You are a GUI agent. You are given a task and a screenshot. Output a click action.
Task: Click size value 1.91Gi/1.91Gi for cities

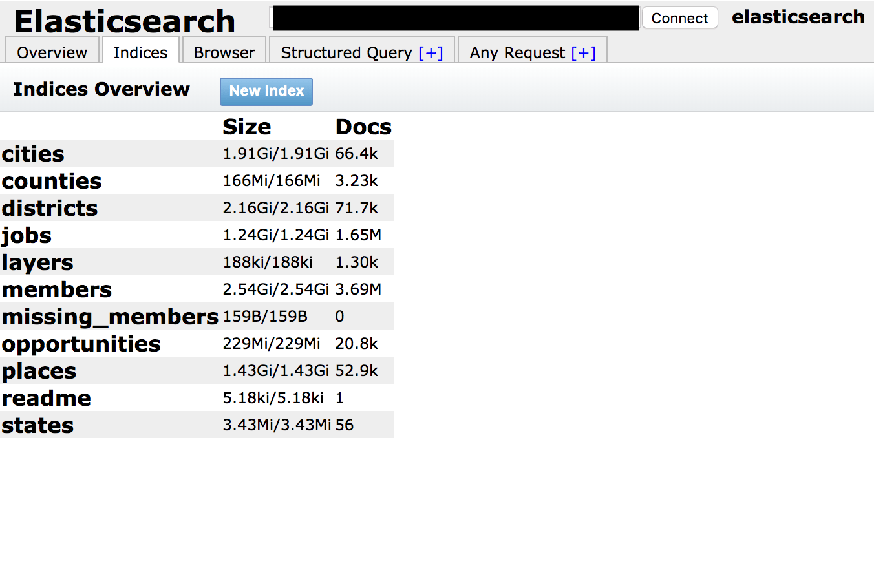276,154
